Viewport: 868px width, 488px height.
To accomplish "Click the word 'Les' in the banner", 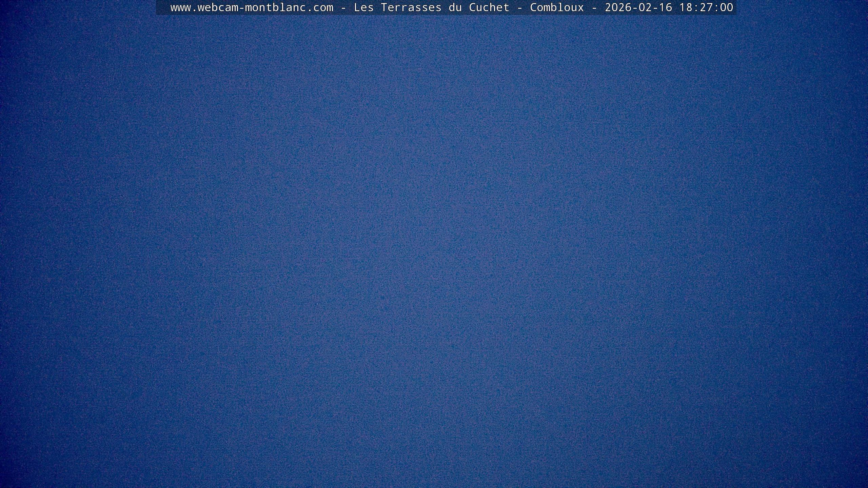I will [x=363, y=7].
